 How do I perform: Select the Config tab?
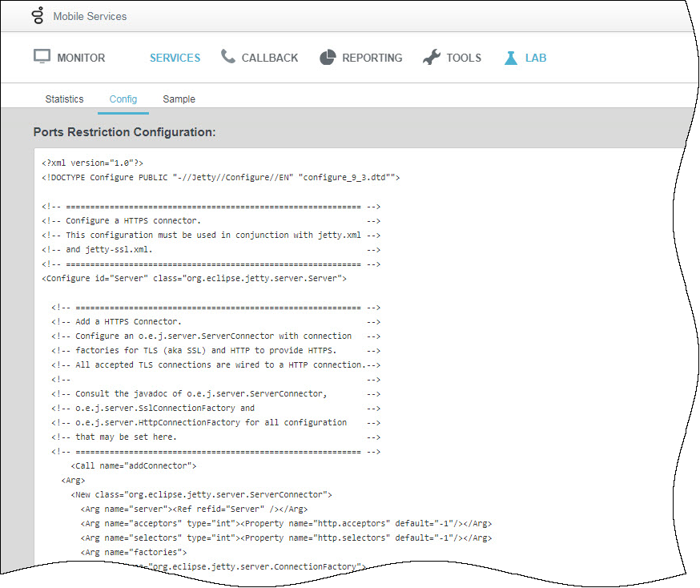[x=123, y=99]
